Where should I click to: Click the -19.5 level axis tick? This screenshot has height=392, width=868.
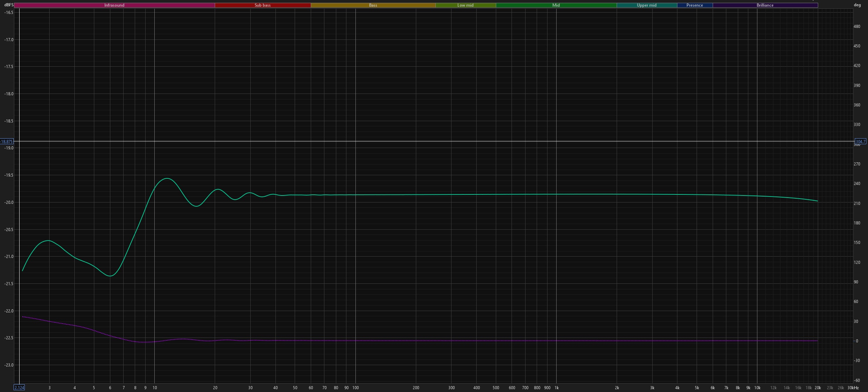coord(9,175)
